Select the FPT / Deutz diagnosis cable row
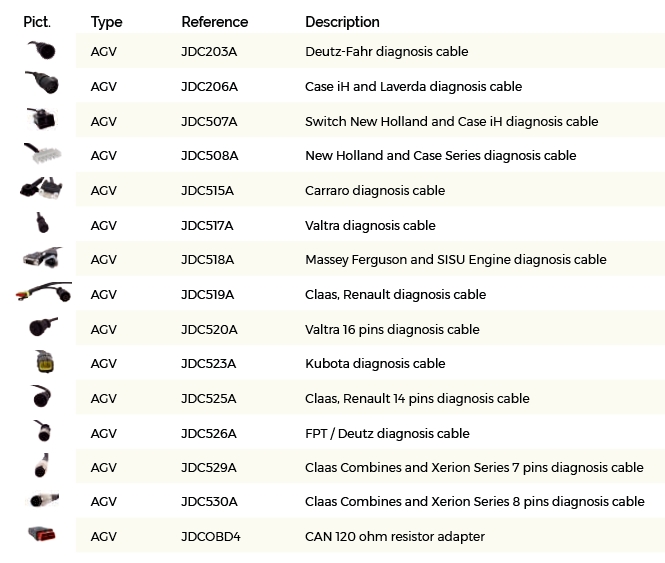Viewport: 665px width, 563px height. pyautogui.click(x=370, y=433)
